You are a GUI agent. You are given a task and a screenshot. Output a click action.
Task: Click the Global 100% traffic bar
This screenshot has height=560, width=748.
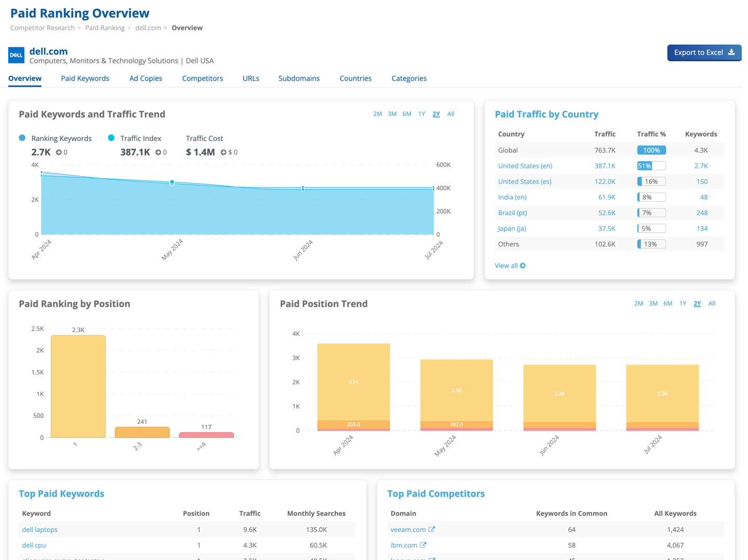651,150
